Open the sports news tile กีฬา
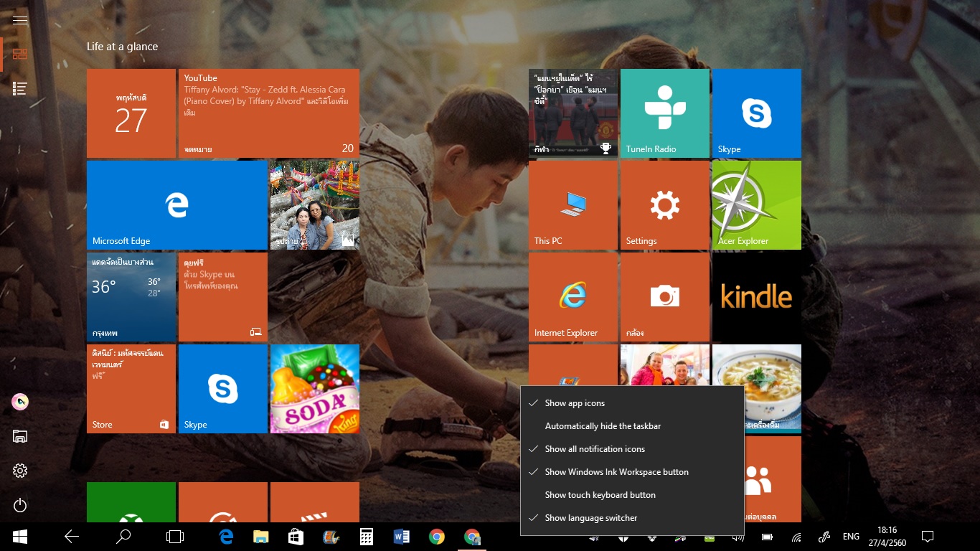Viewport: 980px width, 551px height. (x=573, y=113)
